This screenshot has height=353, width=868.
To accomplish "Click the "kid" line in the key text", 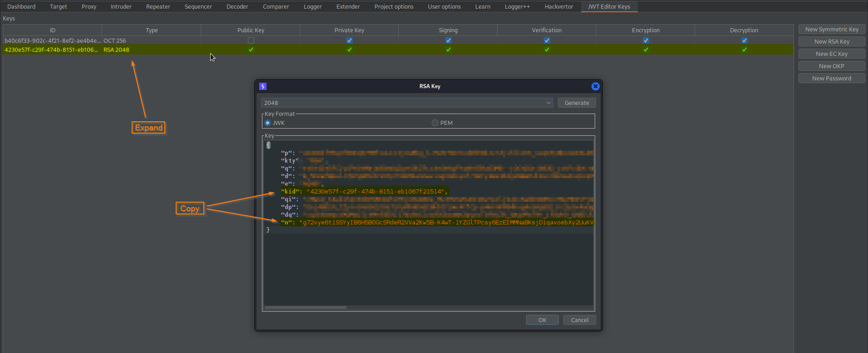I will coord(364,192).
